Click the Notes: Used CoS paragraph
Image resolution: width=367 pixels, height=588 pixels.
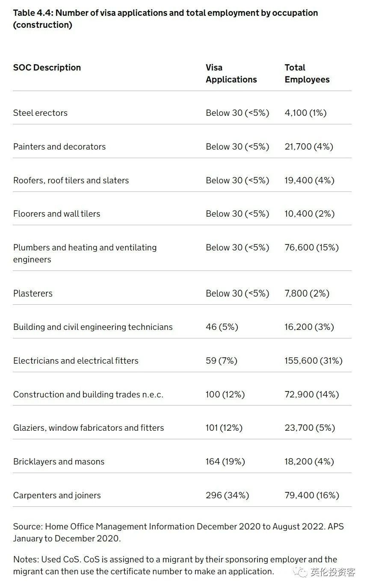click(175, 565)
